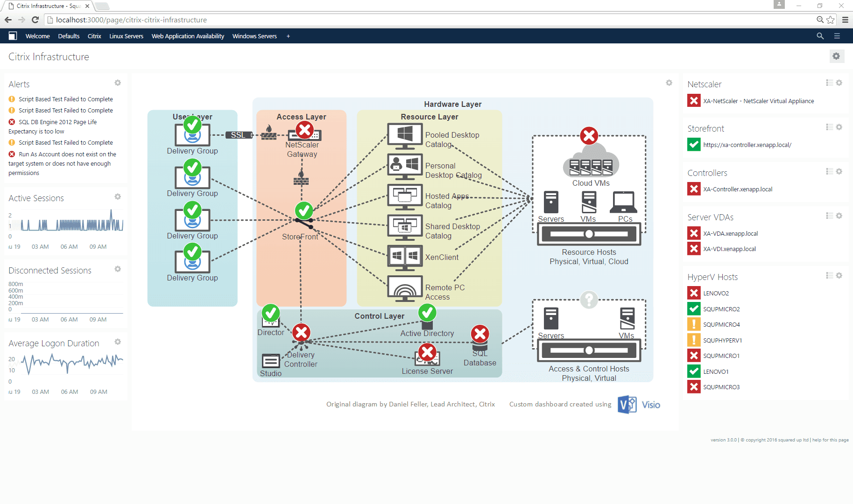Open the Welcome dashboard tab
This screenshot has height=504, width=853.
37,36
